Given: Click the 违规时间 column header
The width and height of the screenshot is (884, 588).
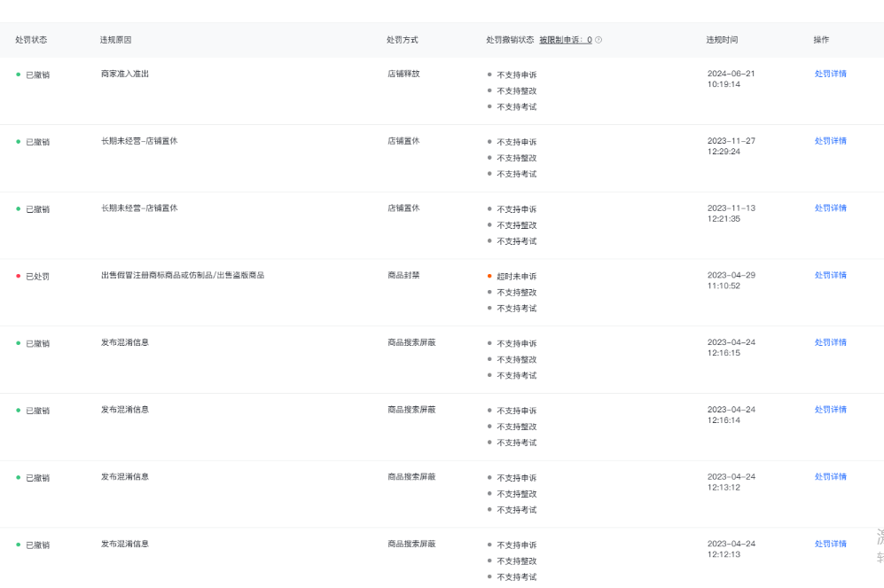Looking at the screenshot, I should [722, 40].
